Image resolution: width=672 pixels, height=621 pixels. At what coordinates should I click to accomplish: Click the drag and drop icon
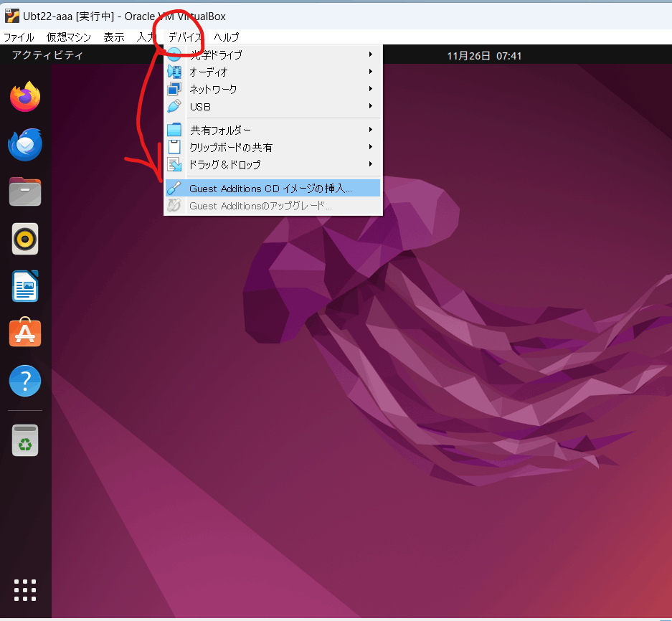pos(174,164)
